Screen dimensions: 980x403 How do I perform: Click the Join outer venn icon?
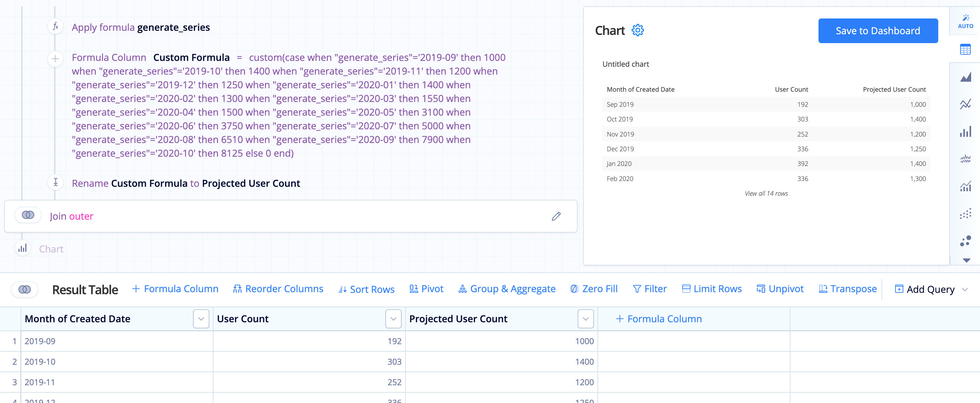[28, 215]
